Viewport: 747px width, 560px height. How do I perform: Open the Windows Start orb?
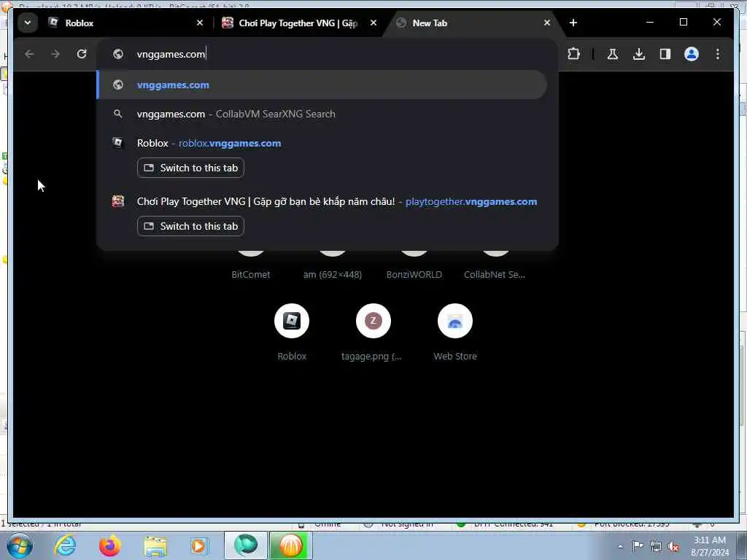(x=20, y=545)
